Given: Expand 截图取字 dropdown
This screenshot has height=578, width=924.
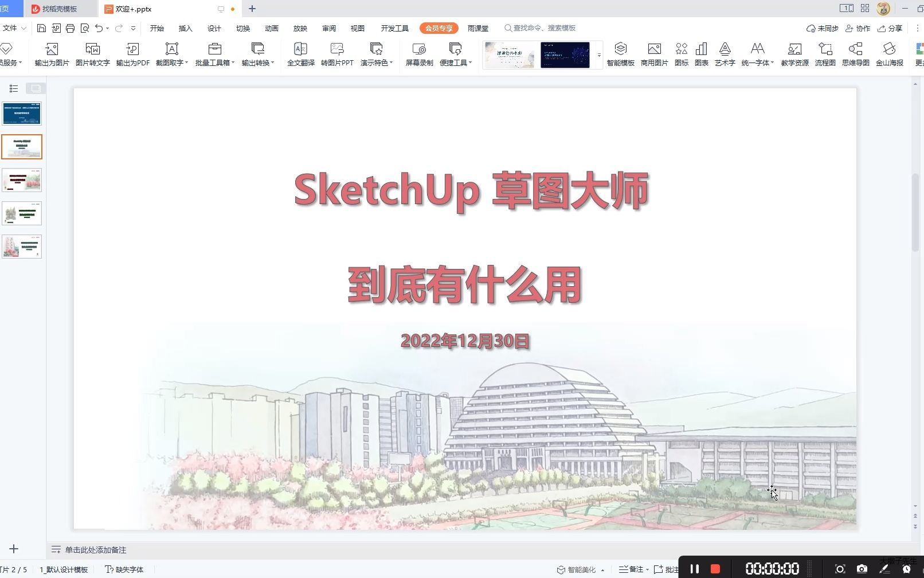Looking at the screenshot, I should (x=187, y=63).
